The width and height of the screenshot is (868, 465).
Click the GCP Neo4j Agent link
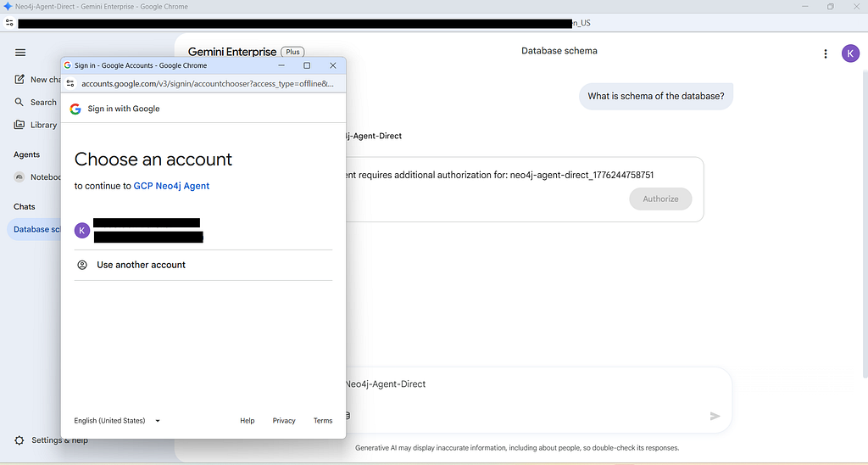point(171,186)
